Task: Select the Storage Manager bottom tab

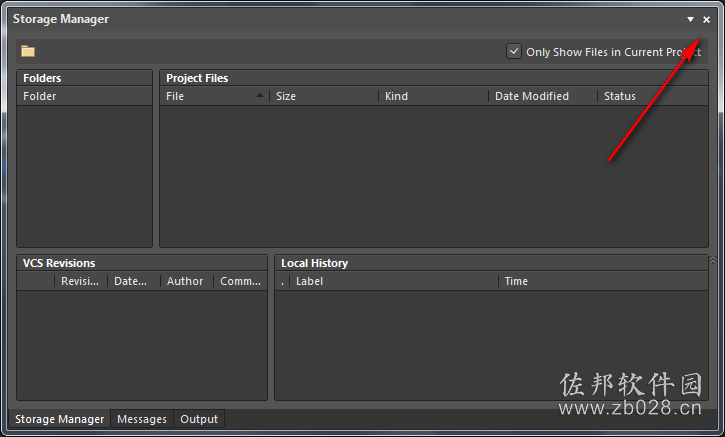Action: coord(60,419)
